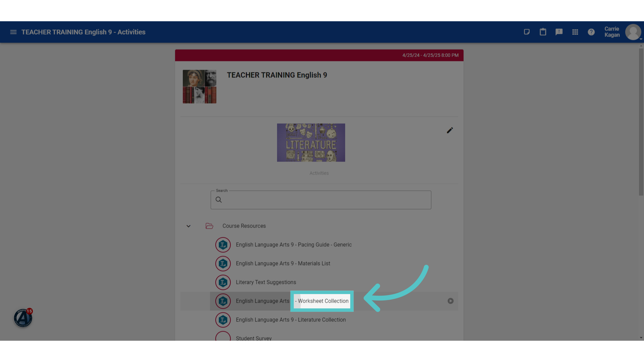Open the notes icon in header
Image resolution: width=644 pixels, height=362 pixels.
pos(527,32)
